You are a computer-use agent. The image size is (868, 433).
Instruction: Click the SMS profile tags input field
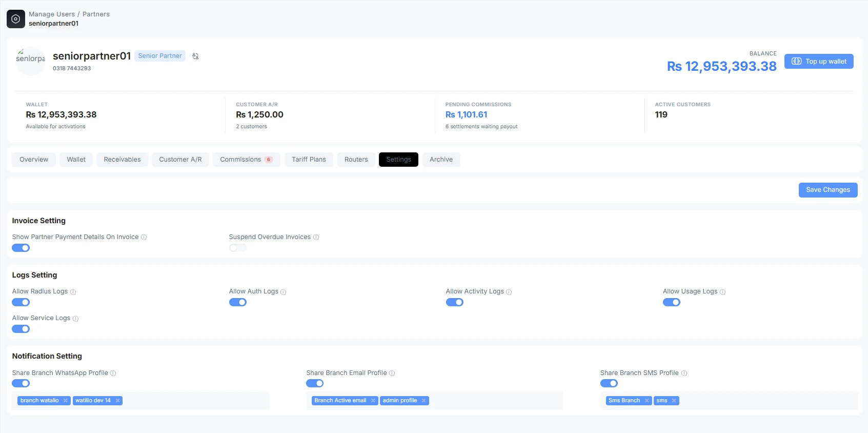(729, 401)
